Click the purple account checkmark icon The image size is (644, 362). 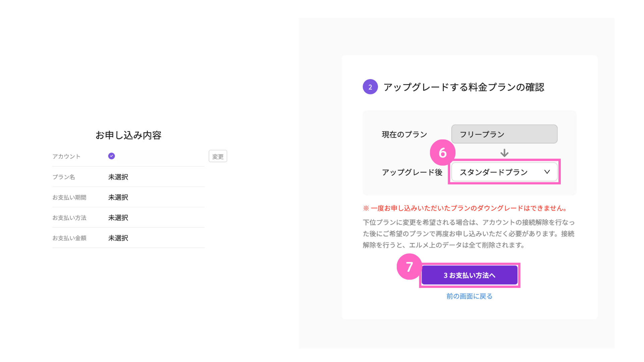pyautogui.click(x=111, y=156)
